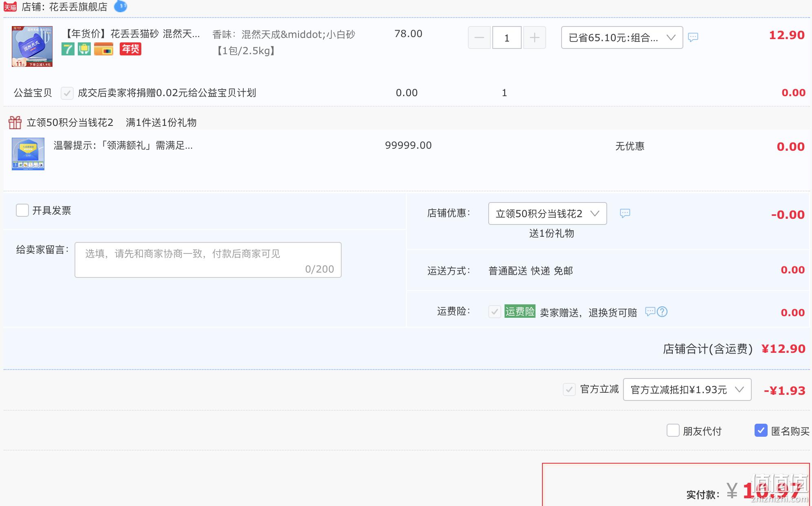Click the 无优惠 label in the gift row
Image resolution: width=812 pixels, height=506 pixels.
pyautogui.click(x=630, y=146)
